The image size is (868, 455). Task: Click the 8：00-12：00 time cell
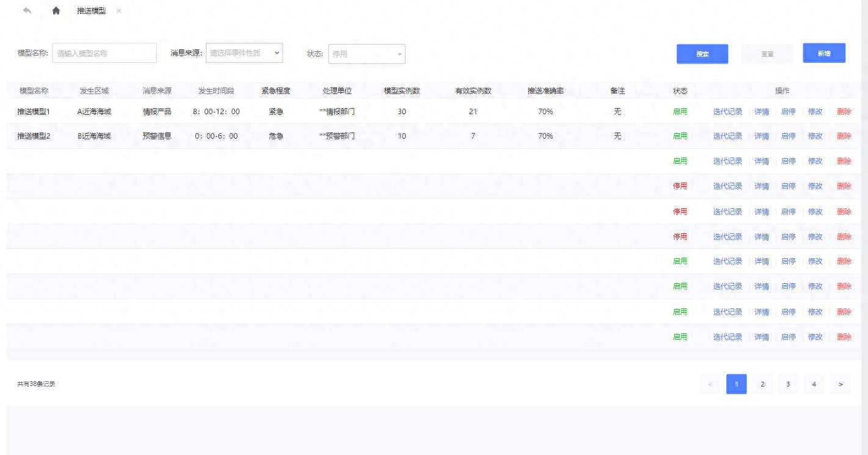click(x=216, y=112)
